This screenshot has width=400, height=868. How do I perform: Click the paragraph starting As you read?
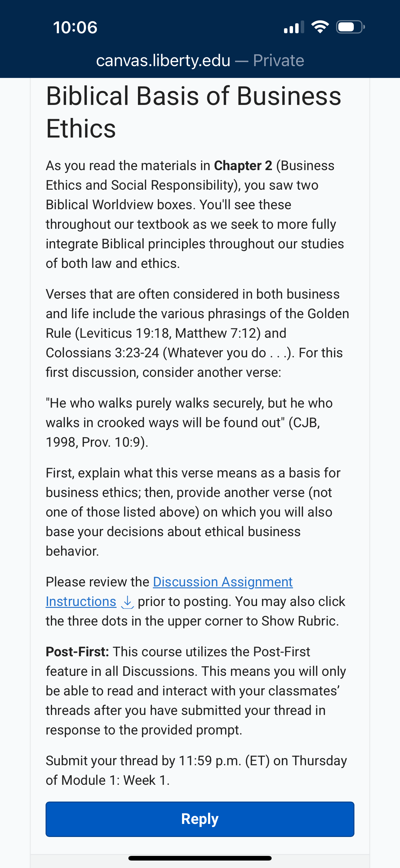[195, 214]
